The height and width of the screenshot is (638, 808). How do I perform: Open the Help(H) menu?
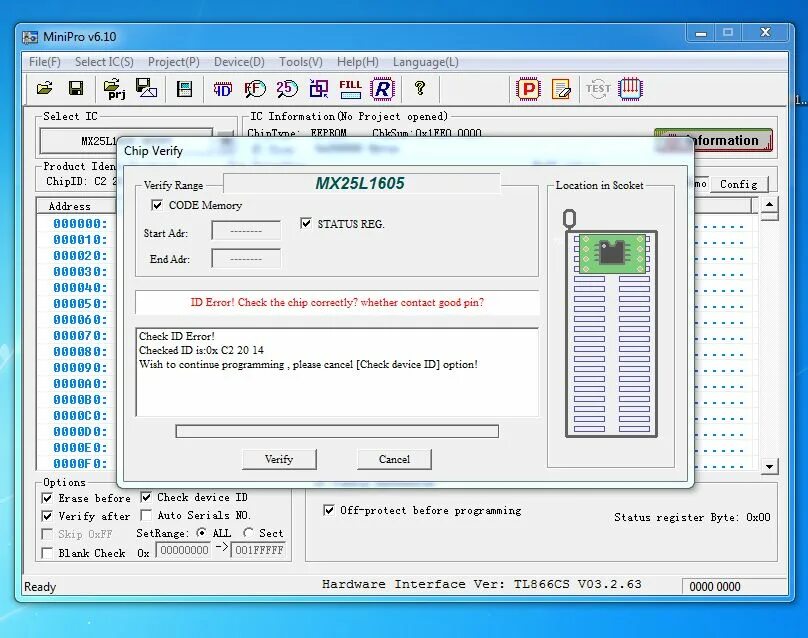[x=358, y=62]
